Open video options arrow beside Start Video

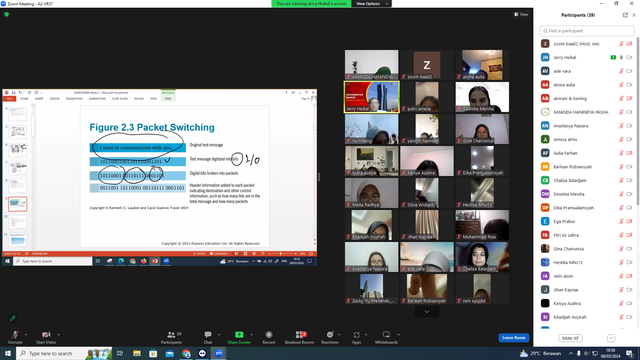click(x=58, y=335)
